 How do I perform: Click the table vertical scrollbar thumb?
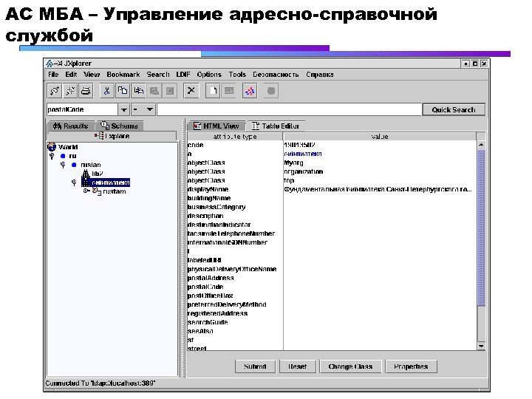pos(481,228)
